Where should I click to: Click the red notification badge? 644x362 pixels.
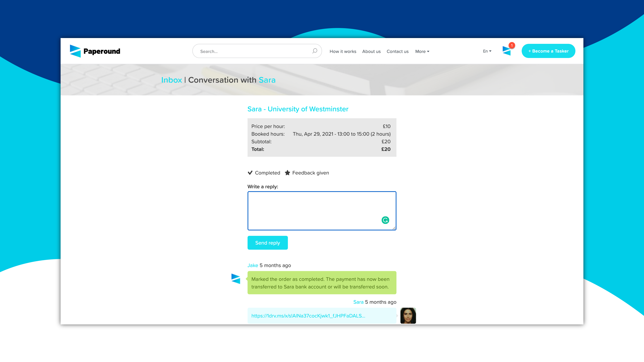pos(512,45)
